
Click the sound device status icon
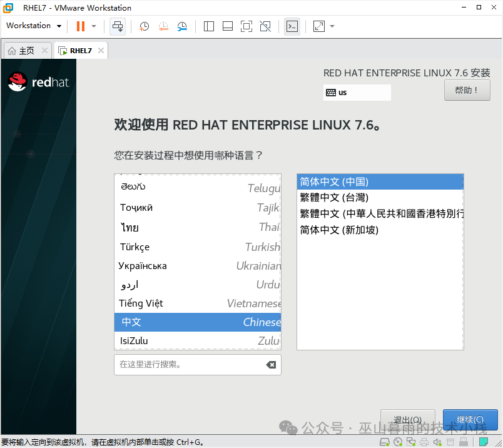[438, 442]
